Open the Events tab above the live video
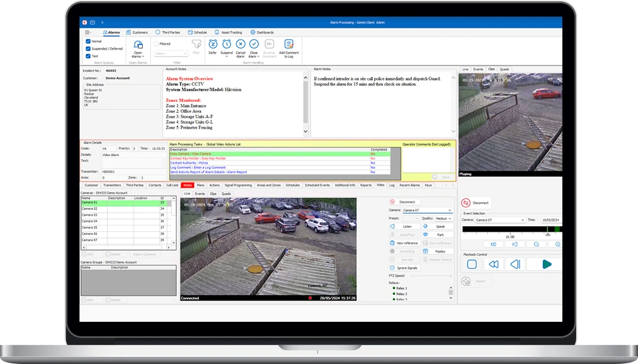Viewport: 638px width, 364px height. click(x=200, y=193)
